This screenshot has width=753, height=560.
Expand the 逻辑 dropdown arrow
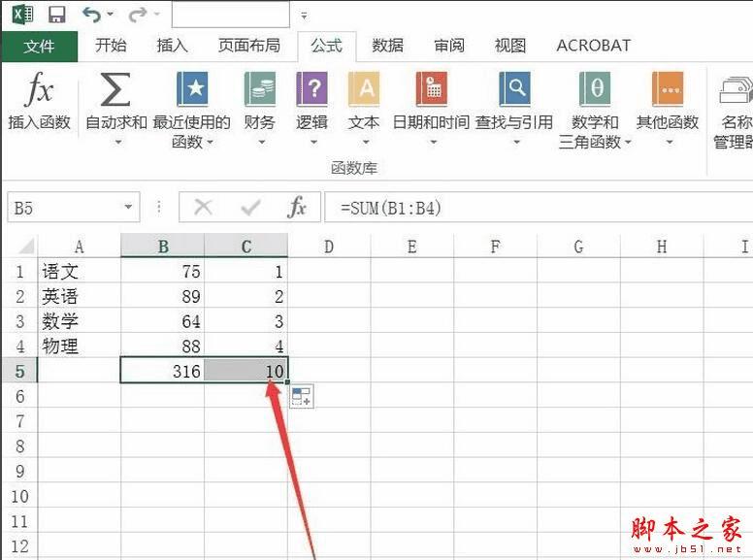coord(313,142)
